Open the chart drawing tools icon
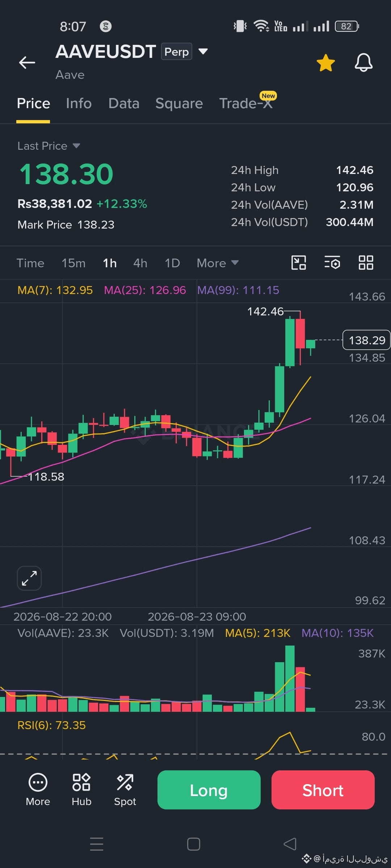The height and width of the screenshot is (868, 391). click(x=299, y=263)
